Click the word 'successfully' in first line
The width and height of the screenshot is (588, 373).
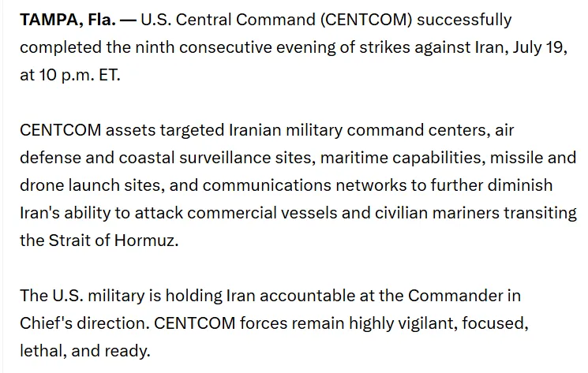click(464, 21)
